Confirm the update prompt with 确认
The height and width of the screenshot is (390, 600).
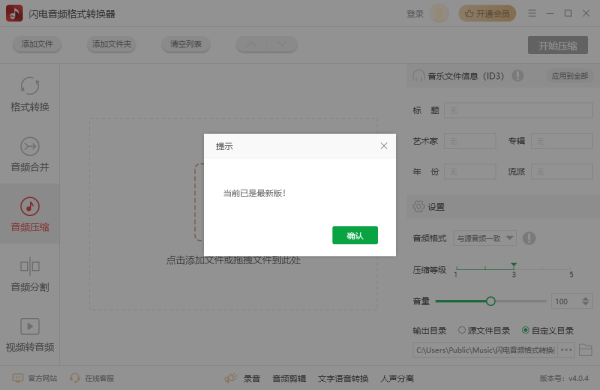click(x=355, y=235)
